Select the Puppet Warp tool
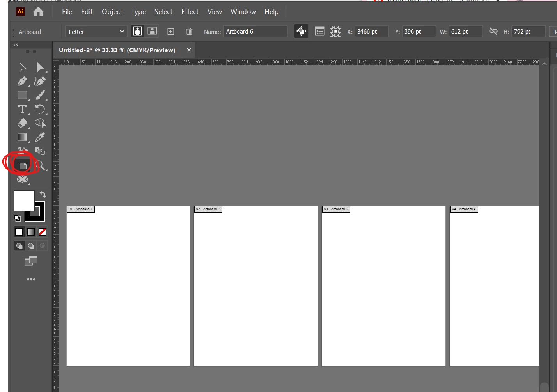557x392 pixels. click(22, 180)
